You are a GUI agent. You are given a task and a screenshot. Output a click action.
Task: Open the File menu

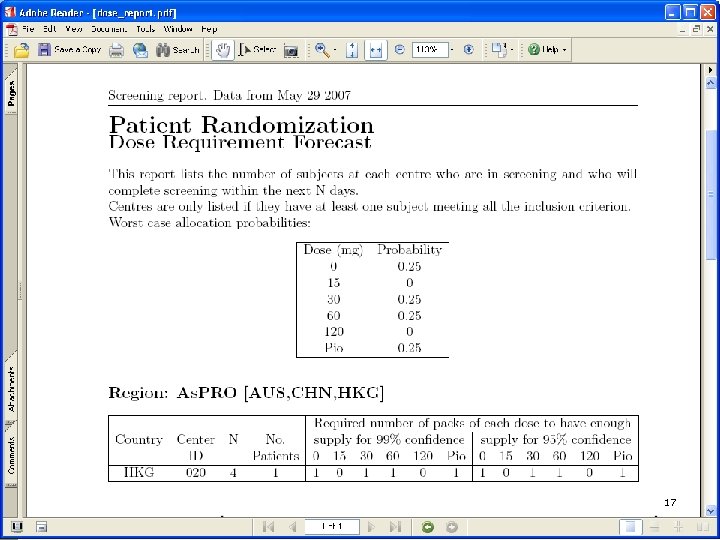point(28,29)
